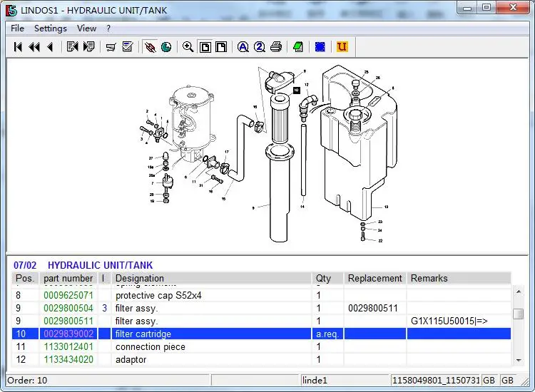Viewport: 535px width, 392px height.
Task: Click the Replacement column header
Action: click(x=375, y=278)
